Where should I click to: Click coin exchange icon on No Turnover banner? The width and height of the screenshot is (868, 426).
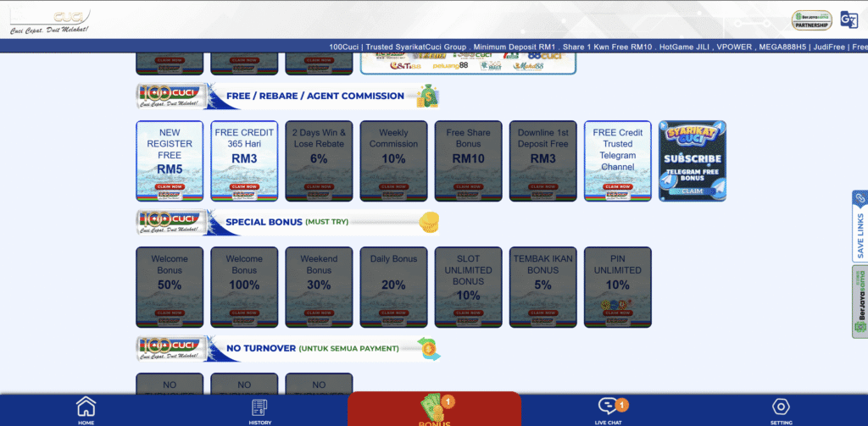(429, 349)
